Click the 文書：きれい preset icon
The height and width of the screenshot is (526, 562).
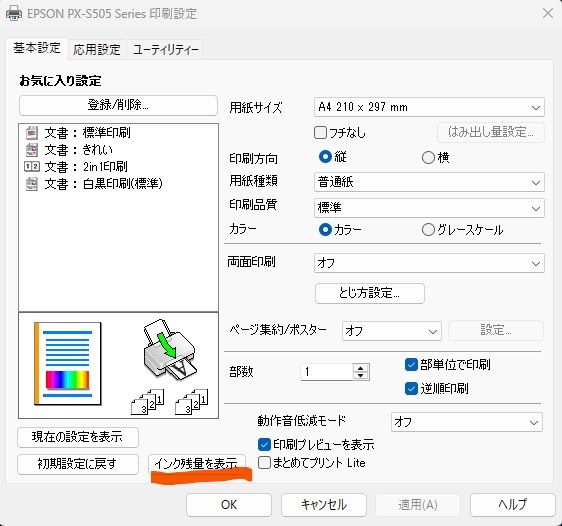32,150
